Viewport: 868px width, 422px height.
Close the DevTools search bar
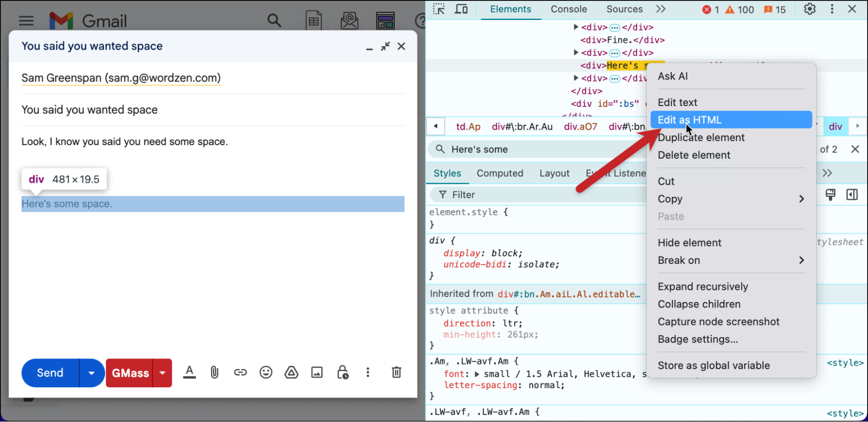[855, 149]
